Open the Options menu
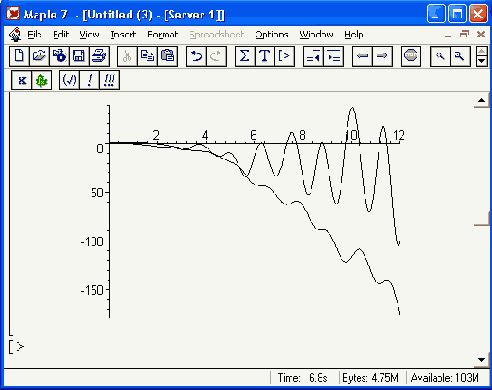The height and width of the screenshot is (390, 492). tap(272, 34)
